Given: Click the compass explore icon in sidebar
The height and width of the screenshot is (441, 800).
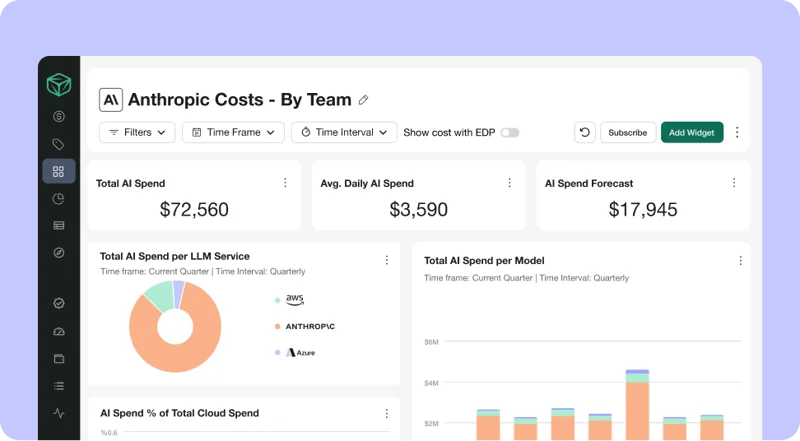Looking at the screenshot, I should click(59, 253).
